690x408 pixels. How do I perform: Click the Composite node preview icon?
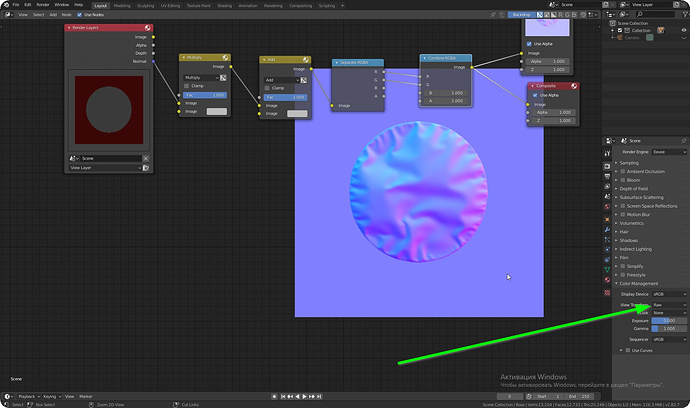574,86
